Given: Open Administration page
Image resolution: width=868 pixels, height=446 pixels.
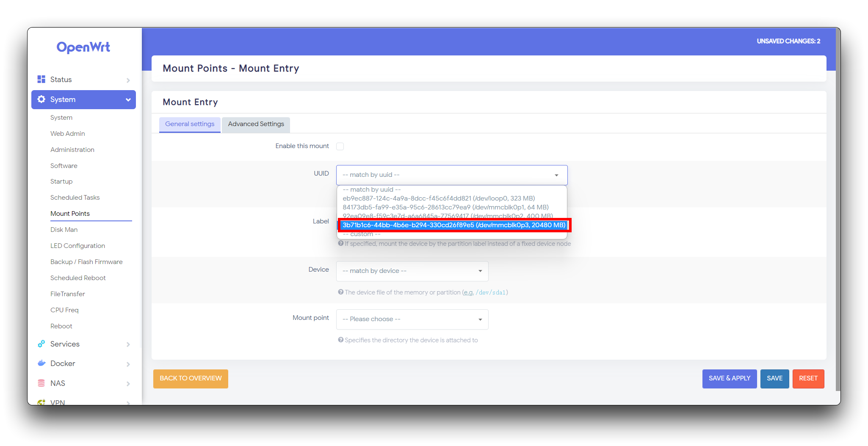Looking at the screenshot, I should pos(72,150).
